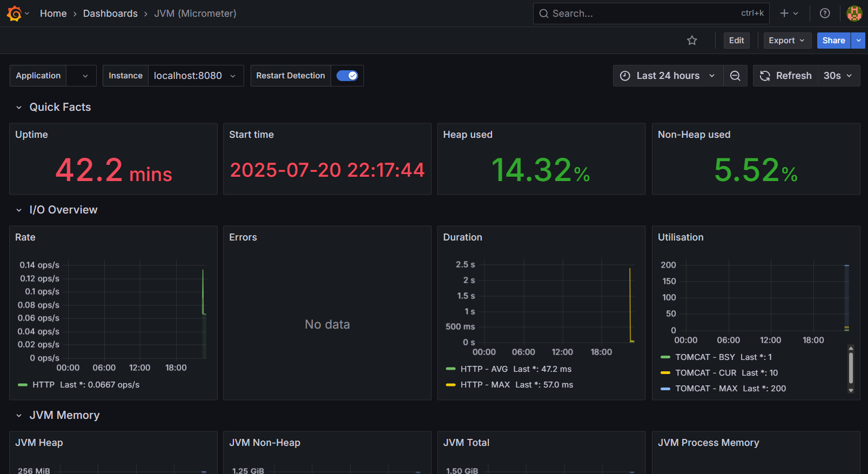Click the Rate panel title
Image resolution: width=868 pixels, height=474 pixels.
pyautogui.click(x=25, y=237)
